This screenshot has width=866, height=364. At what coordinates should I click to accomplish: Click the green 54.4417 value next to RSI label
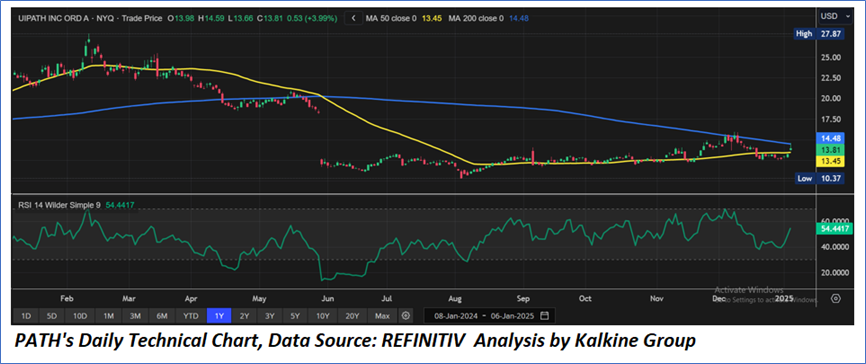[x=120, y=205]
